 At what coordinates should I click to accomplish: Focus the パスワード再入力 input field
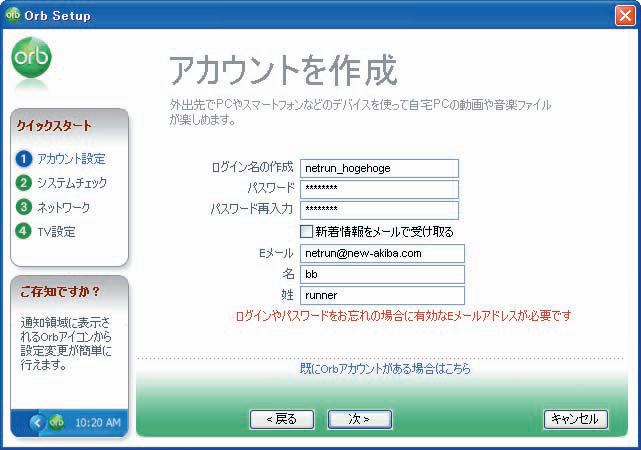[379, 210]
